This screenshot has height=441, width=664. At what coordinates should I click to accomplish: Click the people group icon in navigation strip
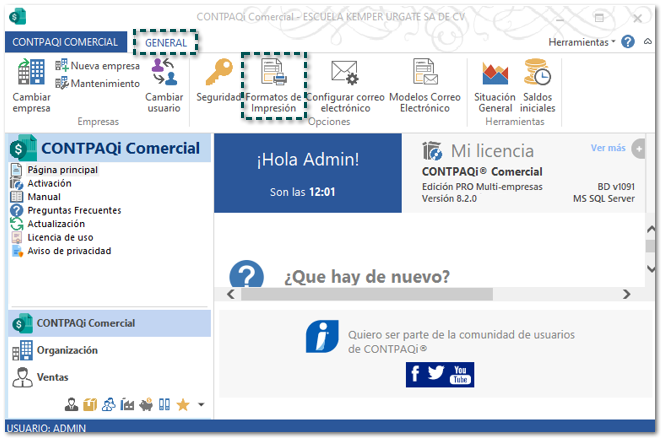pyautogui.click(x=108, y=405)
